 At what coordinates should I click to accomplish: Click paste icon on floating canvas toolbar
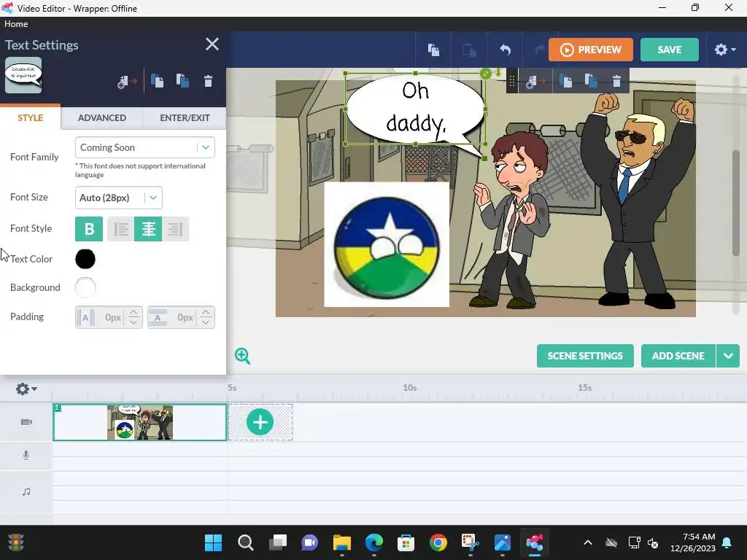(x=591, y=81)
